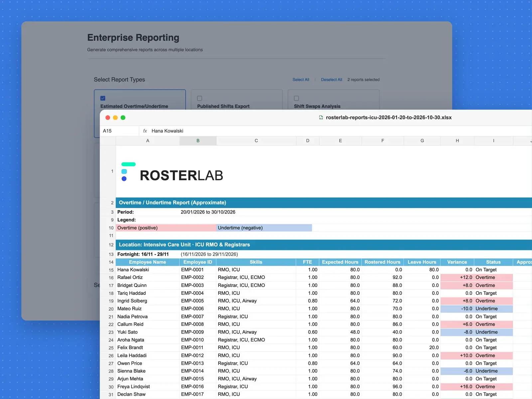Click the period 20/01/2026 to 30/10/2026 cell
This screenshot has height=399, width=532.
[x=208, y=212]
